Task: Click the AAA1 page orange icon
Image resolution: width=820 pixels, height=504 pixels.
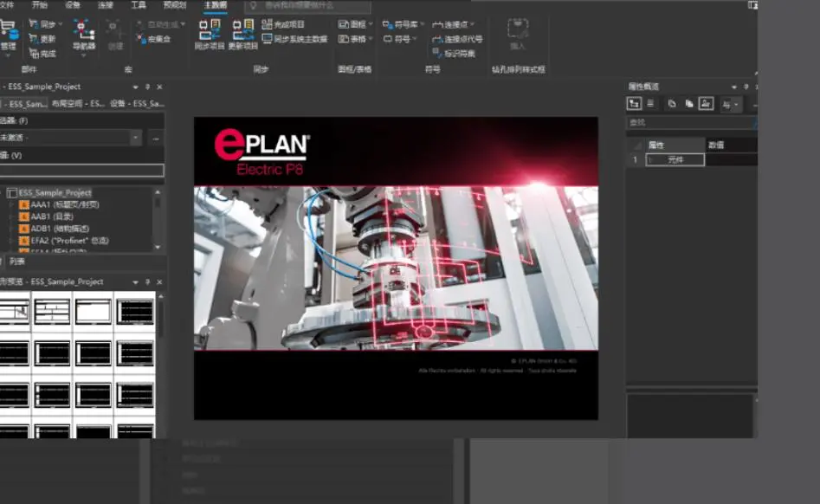Action: (23, 204)
